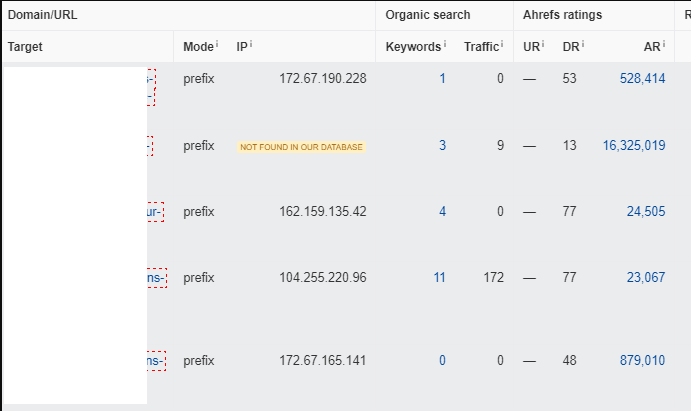Open the 23,067 AR link
The width and height of the screenshot is (691, 411).
pyautogui.click(x=646, y=278)
